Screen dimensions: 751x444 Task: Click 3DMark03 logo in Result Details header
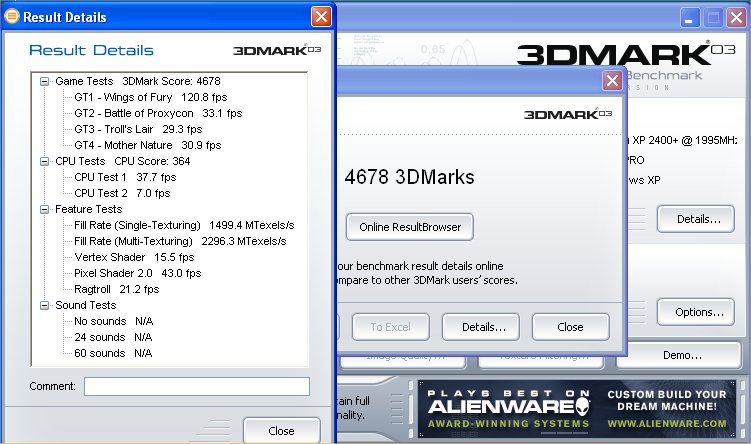pos(277,50)
